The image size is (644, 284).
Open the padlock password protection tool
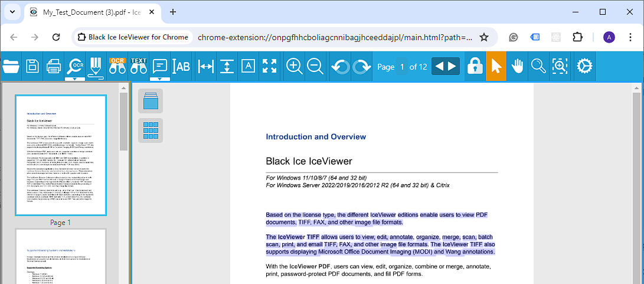(475, 66)
